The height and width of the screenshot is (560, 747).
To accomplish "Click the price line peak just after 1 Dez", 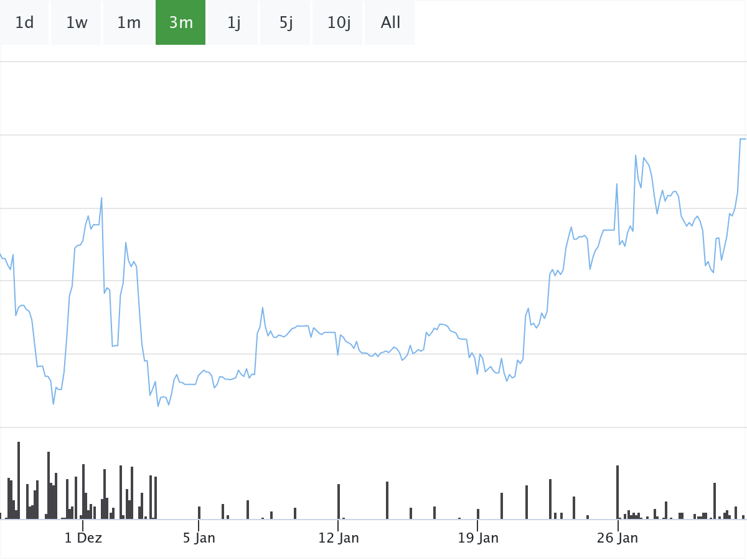I will [x=101, y=198].
